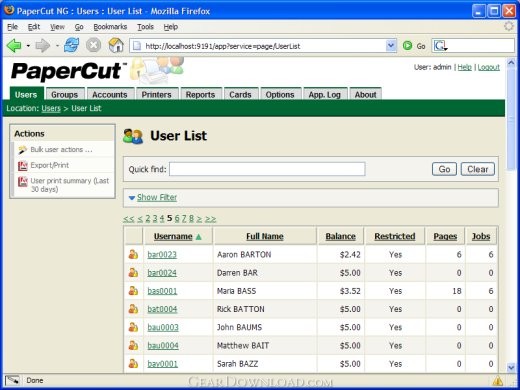Open the address bar URL history dropdown

(x=391, y=45)
